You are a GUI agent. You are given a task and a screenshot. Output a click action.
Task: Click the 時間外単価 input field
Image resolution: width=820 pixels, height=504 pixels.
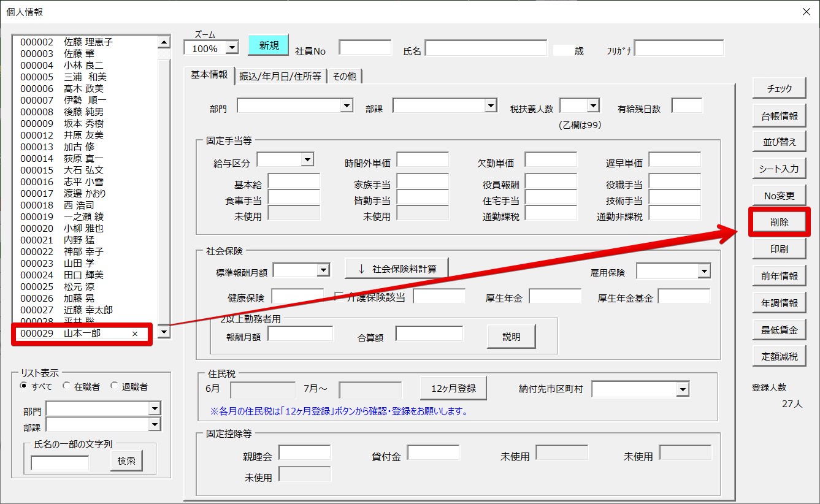[x=423, y=160]
